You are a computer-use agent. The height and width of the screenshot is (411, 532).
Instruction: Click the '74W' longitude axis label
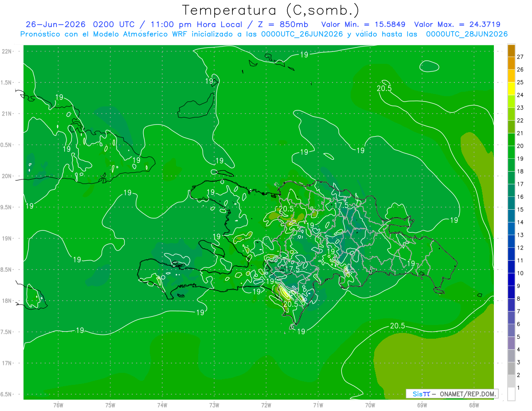coord(162,405)
